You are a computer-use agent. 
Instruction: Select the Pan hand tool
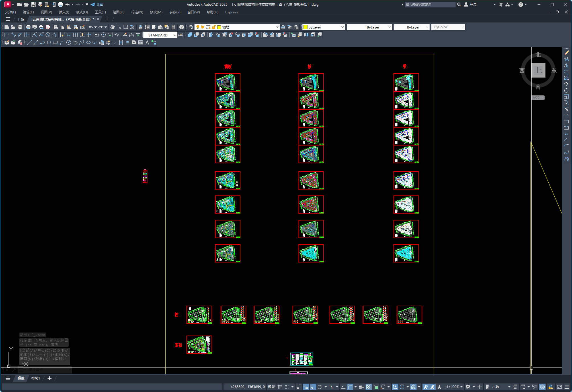tap(113, 27)
